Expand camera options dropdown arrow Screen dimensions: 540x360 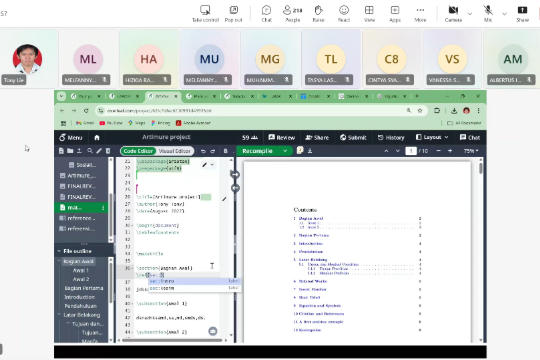[470, 14]
